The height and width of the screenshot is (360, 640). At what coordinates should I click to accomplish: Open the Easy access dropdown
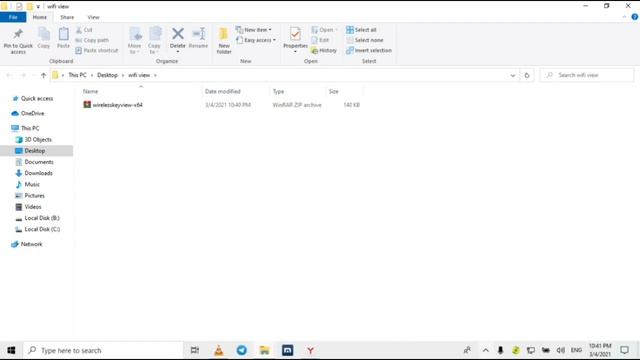[256, 40]
